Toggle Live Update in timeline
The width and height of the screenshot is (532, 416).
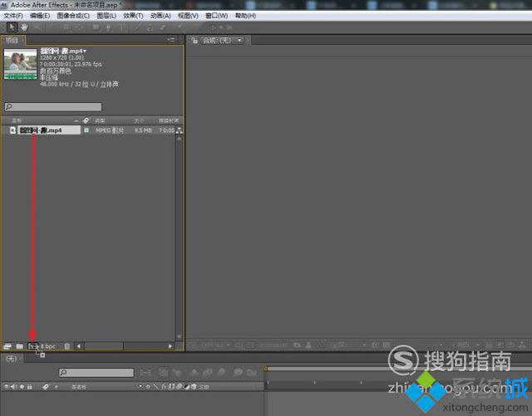pos(164,373)
